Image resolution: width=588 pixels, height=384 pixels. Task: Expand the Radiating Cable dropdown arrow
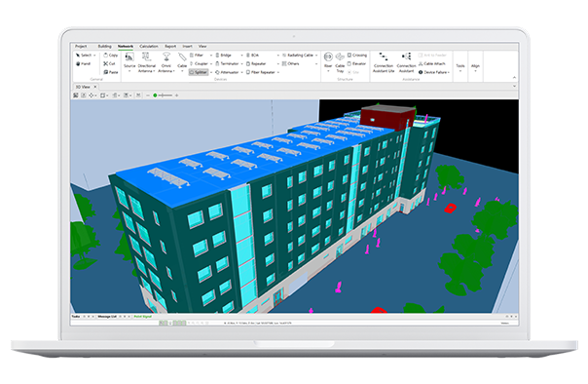316,56
